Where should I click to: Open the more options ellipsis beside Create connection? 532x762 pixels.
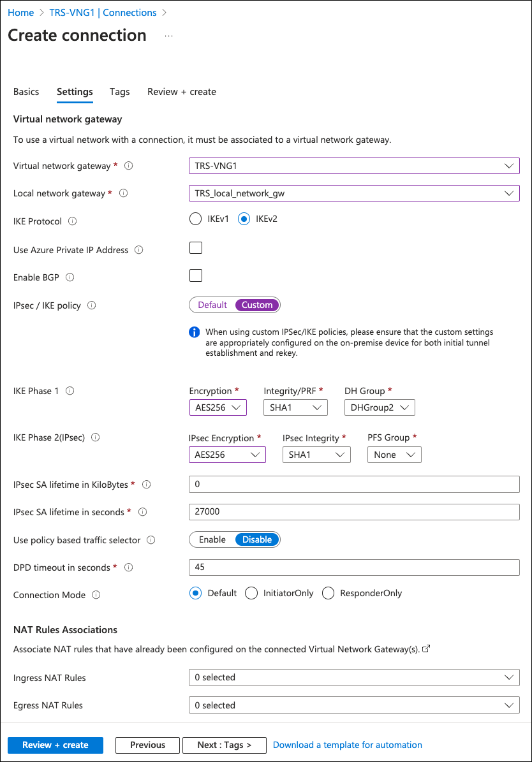point(168,36)
